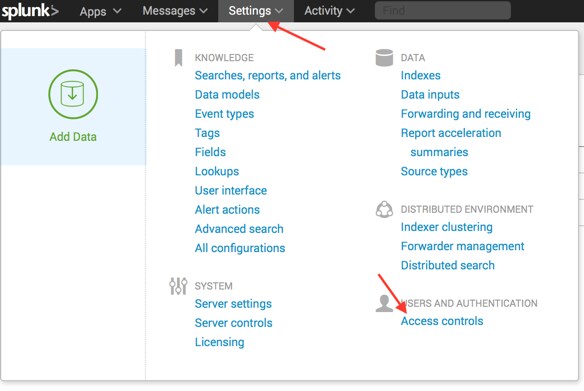Click the Users and Authentication person icon

coord(384,303)
